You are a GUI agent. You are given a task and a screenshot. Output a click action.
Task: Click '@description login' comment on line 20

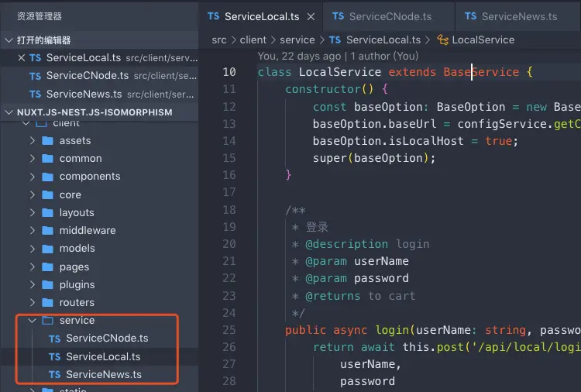tap(367, 244)
